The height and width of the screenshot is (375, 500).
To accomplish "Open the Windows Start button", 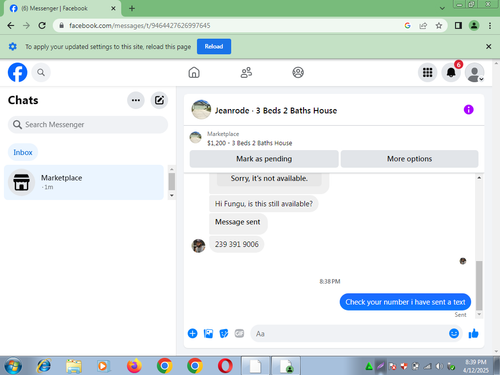I will [13, 366].
